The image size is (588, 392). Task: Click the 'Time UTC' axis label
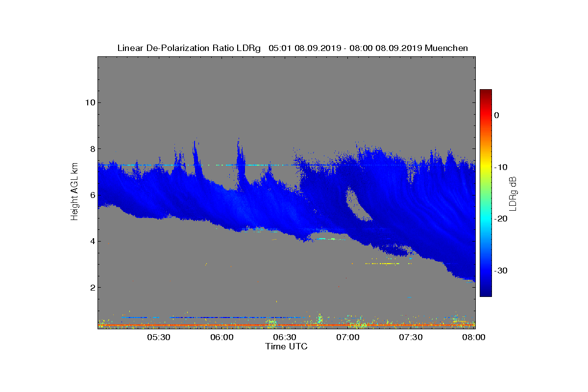[x=286, y=346]
